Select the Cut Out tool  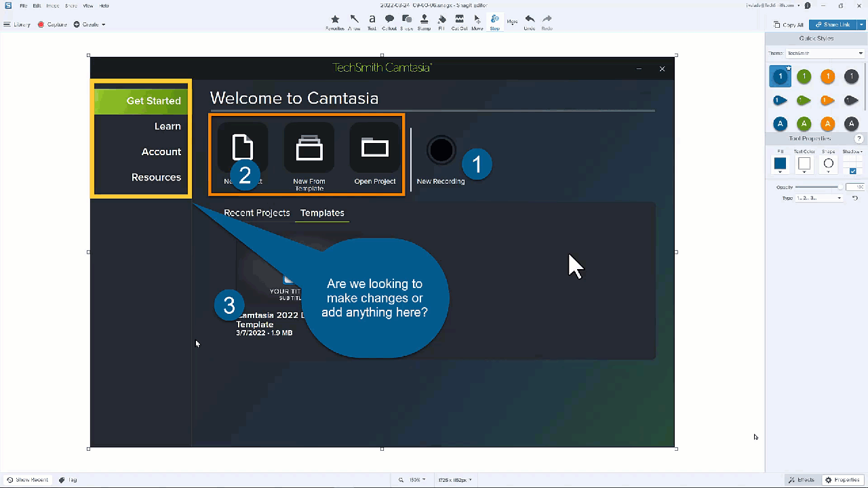(x=459, y=22)
